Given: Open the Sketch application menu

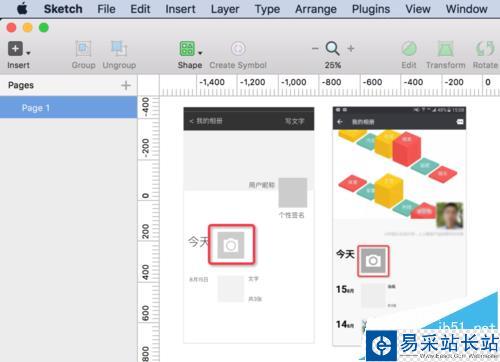Looking at the screenshot, I should coord(63,9).
